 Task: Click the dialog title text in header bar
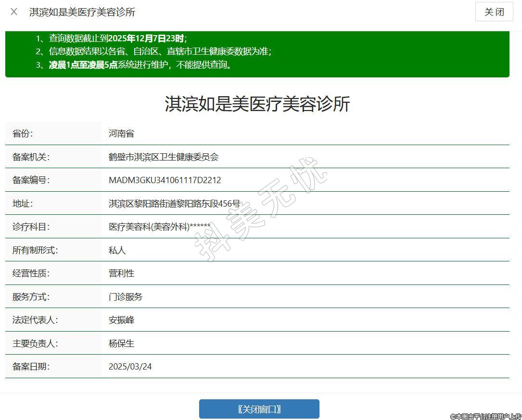(x=82, y=12)
